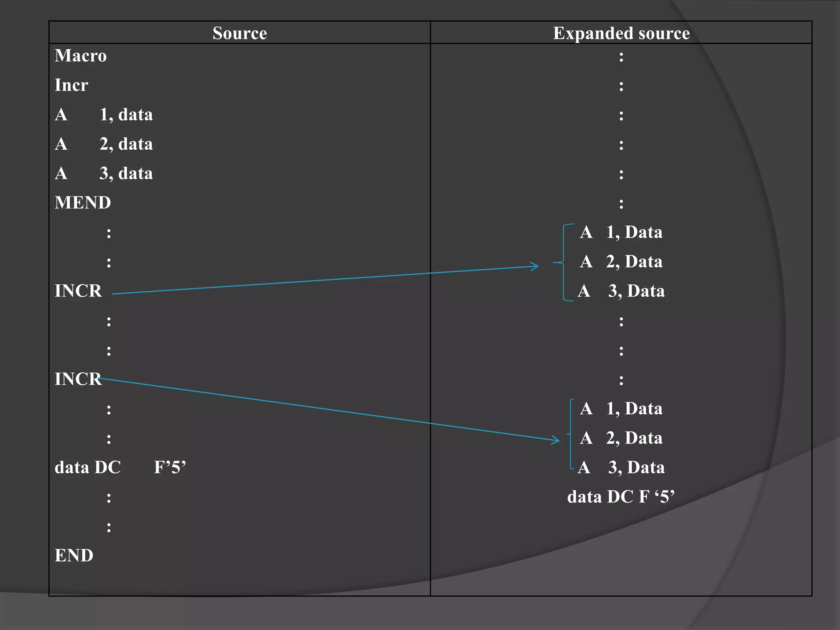
Task: Select the 'Macro' line in Source
Action: click(81, 56)
